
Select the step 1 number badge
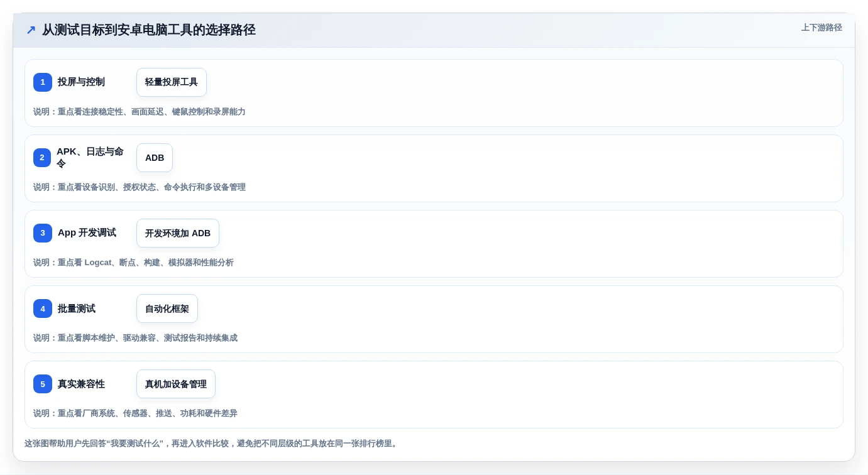coord(43,82)
